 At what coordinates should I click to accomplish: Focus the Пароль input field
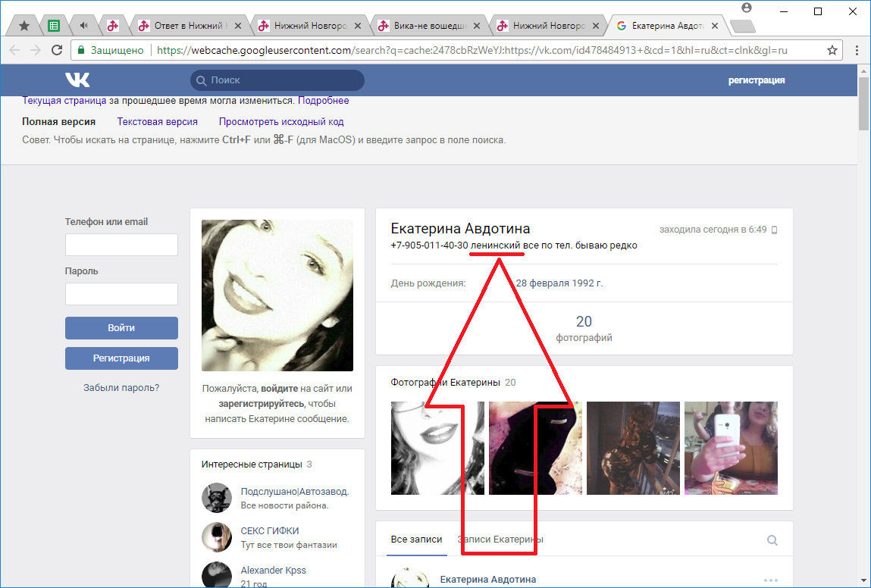pos(121,294)
